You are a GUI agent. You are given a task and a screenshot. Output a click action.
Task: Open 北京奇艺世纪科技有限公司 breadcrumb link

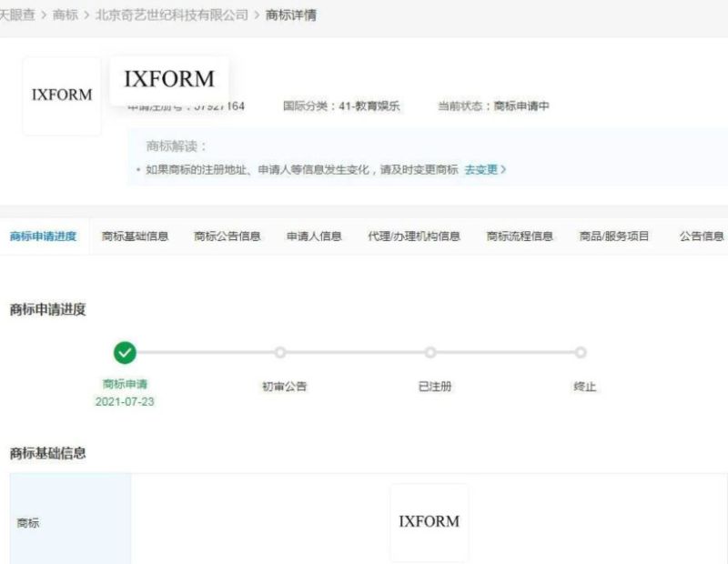tap(172, 15)
